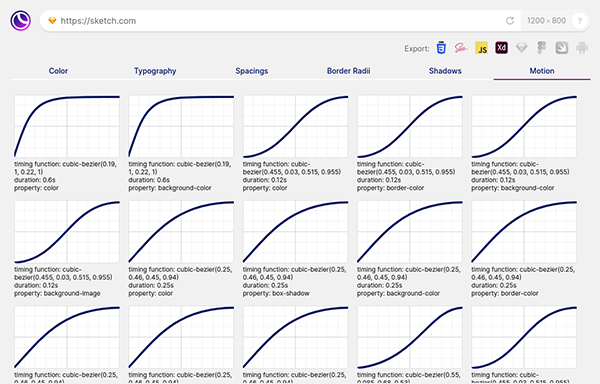The width and height of the screenshot is (600, 384).
Task: Pick the 0.25s background-color curve graph
Action: coord(410,232)
